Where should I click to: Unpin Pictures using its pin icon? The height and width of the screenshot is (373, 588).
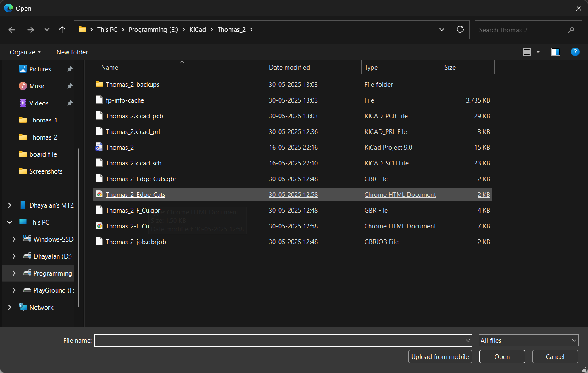point(70,69)
